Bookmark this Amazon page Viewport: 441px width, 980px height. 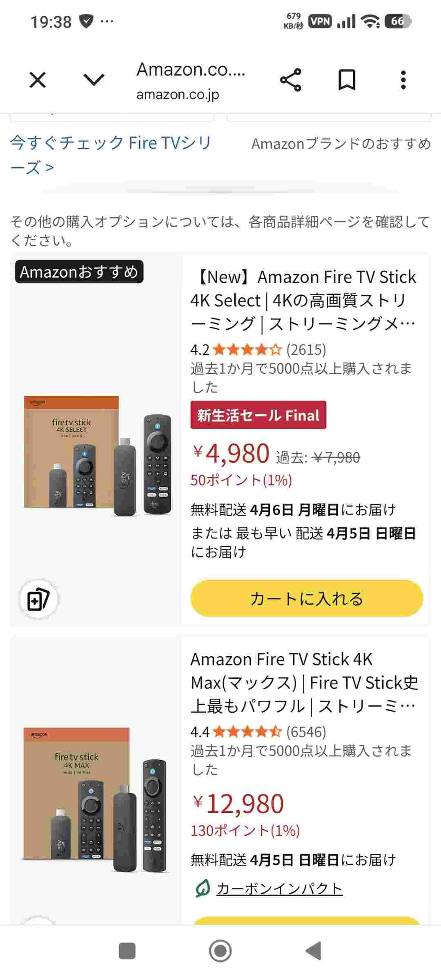point(347,80)
